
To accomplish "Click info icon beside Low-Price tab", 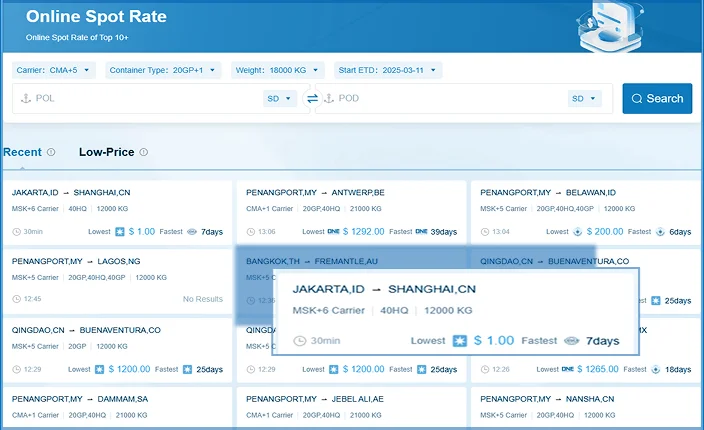I will 144,152.
